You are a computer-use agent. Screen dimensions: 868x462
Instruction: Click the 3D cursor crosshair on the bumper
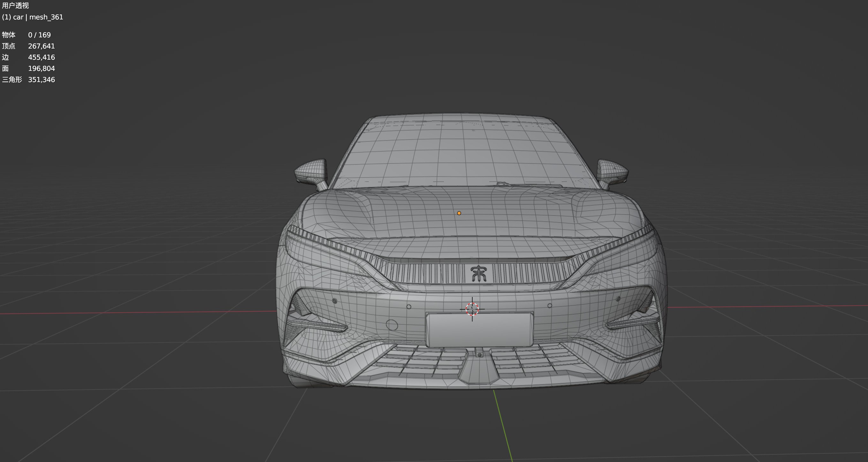472,309
